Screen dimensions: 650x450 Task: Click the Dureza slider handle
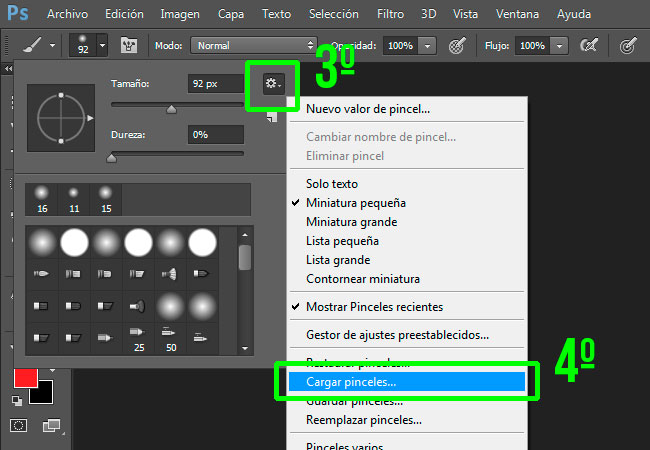click(112, 158)
